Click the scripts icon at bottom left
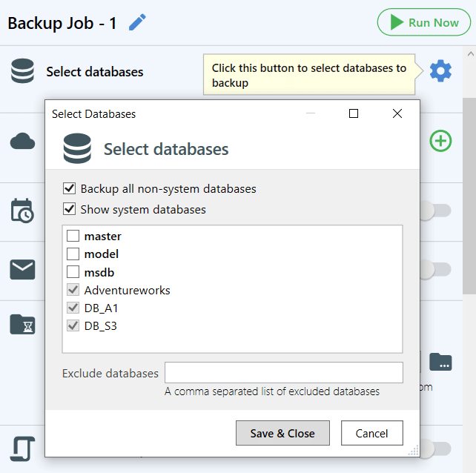The image size is (476, 473). click(x=23, y=449)
